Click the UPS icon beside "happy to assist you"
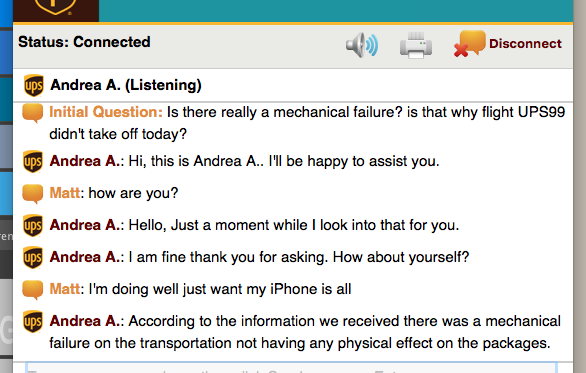586x373 pixels. [x=33, y=161]
